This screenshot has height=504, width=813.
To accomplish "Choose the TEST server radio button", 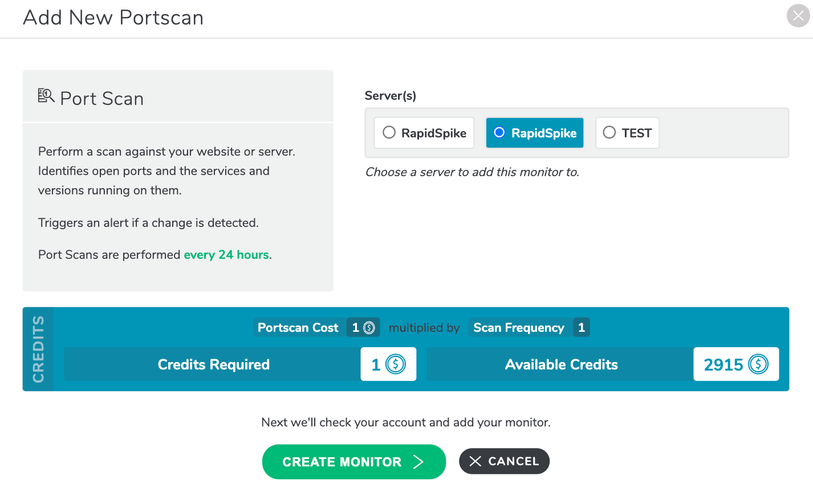I will click(609, 132).
